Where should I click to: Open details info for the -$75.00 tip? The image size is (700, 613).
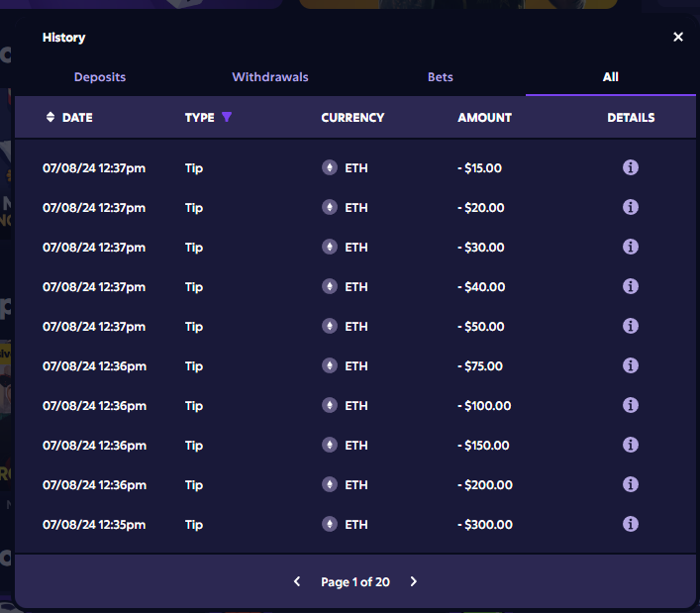coord(631,365)
